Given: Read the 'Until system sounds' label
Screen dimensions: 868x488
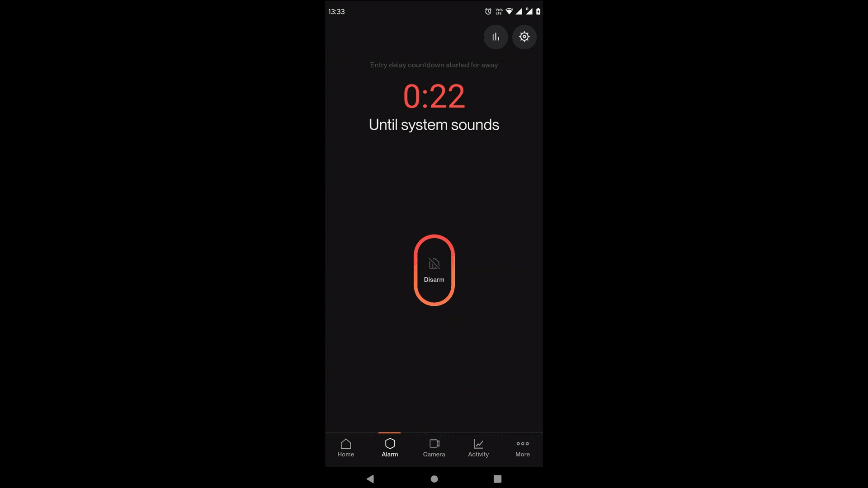Looking at the screenshot, I should click(434, 124).
